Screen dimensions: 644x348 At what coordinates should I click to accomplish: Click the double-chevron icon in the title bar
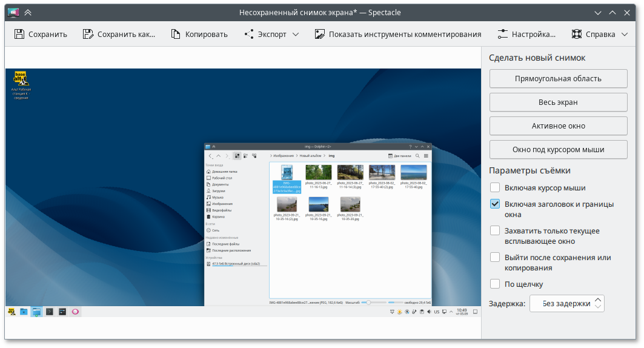pyautogui.click(x=28, y=12)
